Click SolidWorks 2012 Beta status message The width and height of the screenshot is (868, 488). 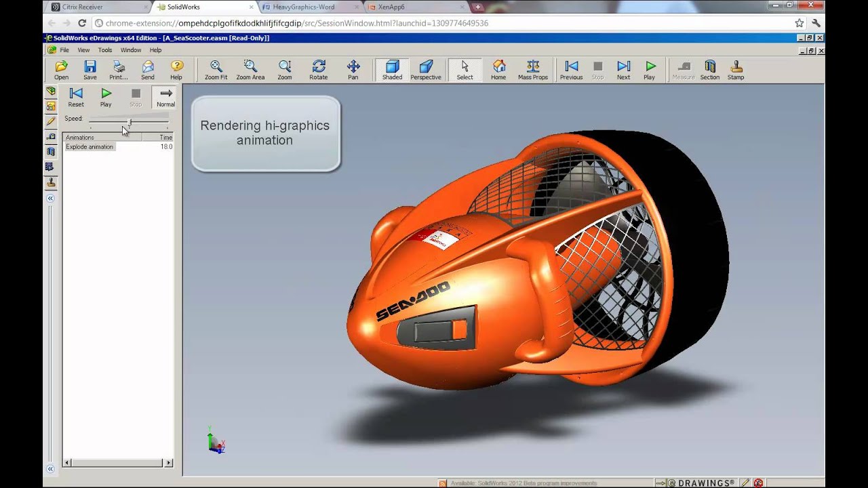pos(522,483)
